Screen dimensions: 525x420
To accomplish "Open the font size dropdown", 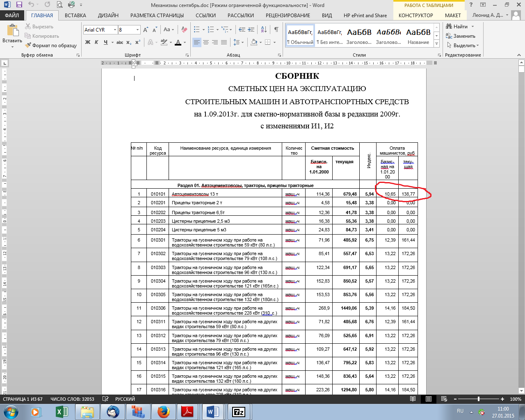I will [137, 30].
